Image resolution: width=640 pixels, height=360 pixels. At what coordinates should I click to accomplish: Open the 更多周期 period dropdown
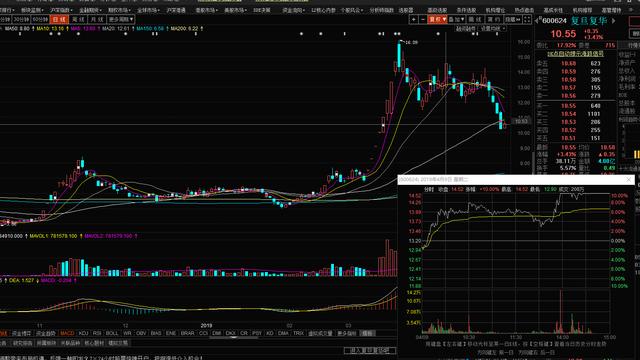[x=121, y=19]
